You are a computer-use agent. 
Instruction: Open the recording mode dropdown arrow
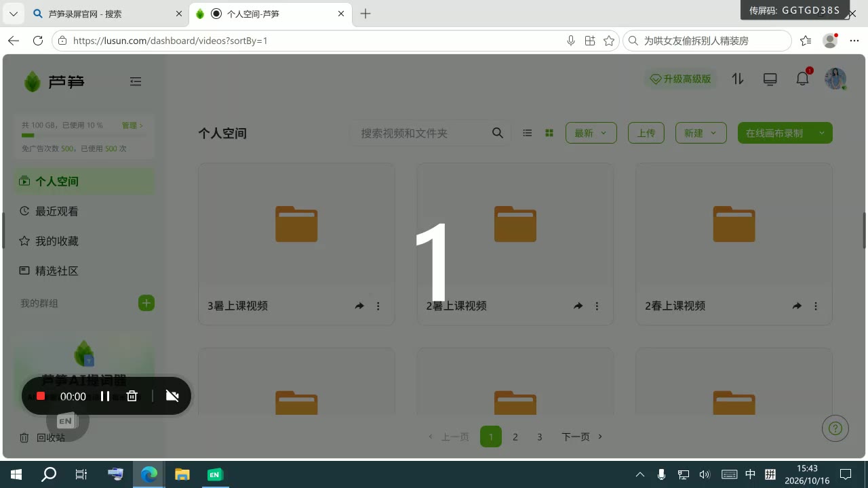(x=822, y=133)
